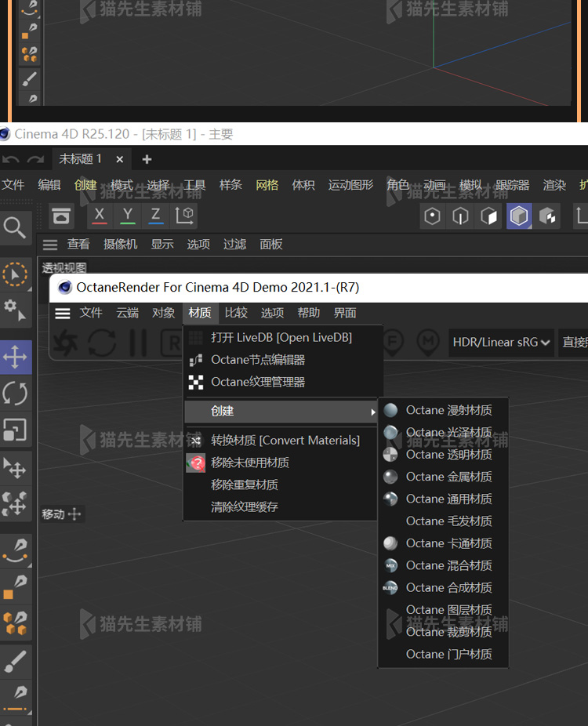
Task: Click the Octane material picker M icon
Action: tap(428, 342)
